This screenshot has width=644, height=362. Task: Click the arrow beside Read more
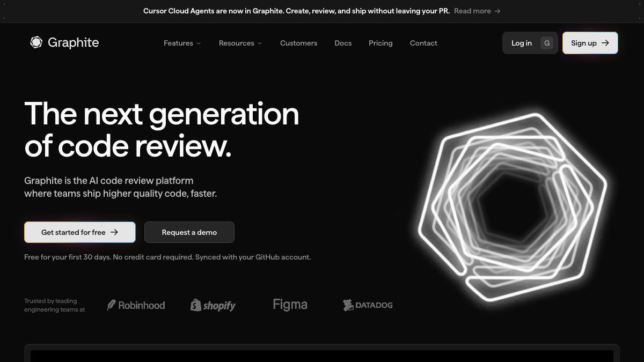point(497,11)
